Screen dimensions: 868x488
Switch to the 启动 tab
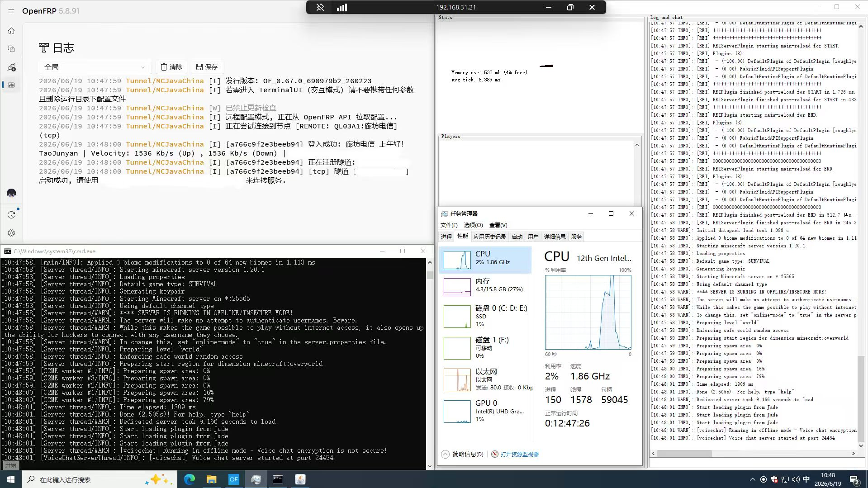pyautogui.click(x=517, y=237)
